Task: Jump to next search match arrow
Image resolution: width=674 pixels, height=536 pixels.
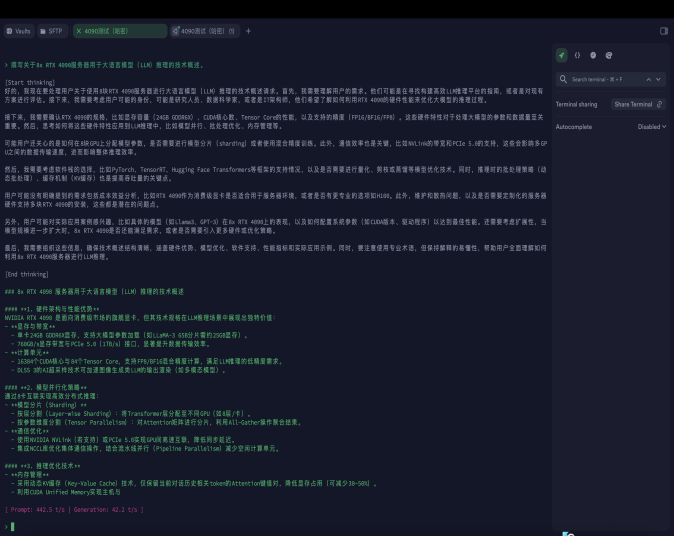Action: (658, 79)
